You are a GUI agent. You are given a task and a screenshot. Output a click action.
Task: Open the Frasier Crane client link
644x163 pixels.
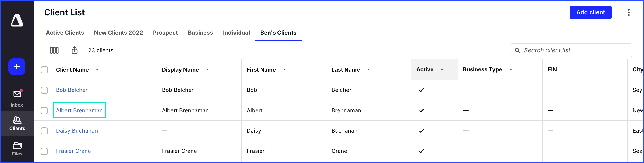pos(73,151)
